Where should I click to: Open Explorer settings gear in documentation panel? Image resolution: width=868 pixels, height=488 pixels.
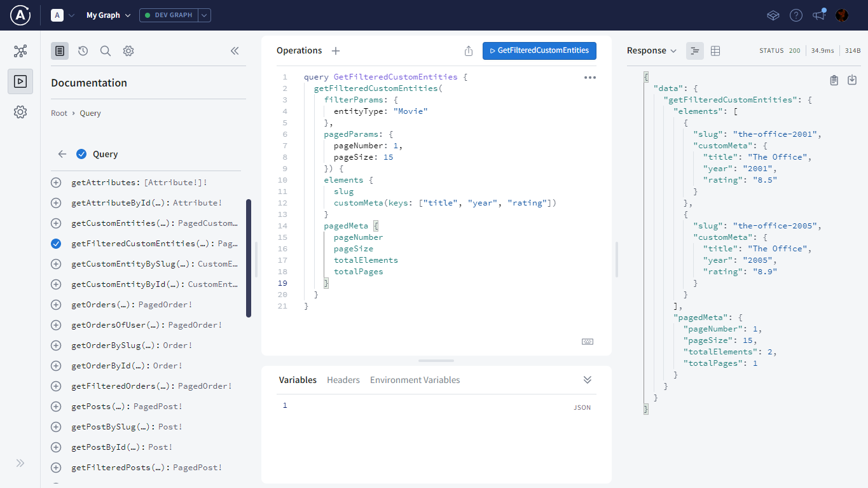point(128,51)
